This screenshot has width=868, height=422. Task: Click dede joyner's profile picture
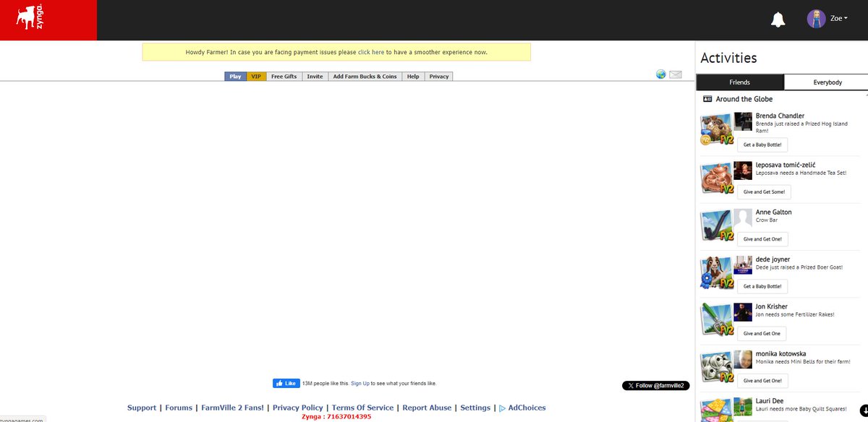[x=743, y=265]
